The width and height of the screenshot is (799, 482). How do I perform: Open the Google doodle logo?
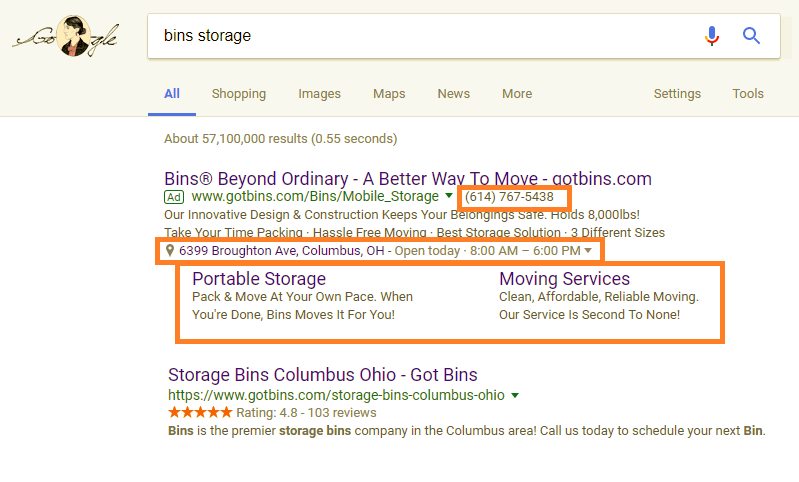point(66,36)
